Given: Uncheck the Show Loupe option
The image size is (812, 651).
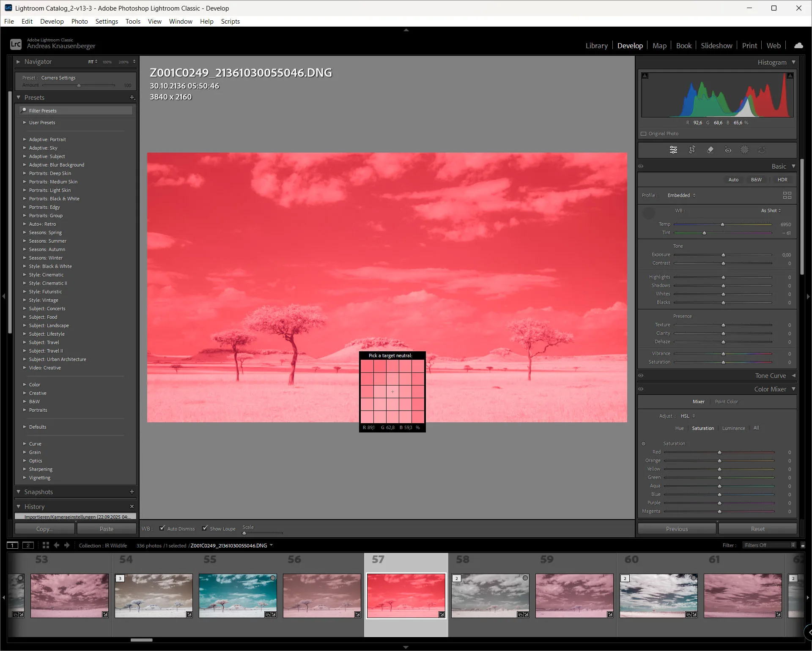Looking at the screenshot, I should pos(205,528).
